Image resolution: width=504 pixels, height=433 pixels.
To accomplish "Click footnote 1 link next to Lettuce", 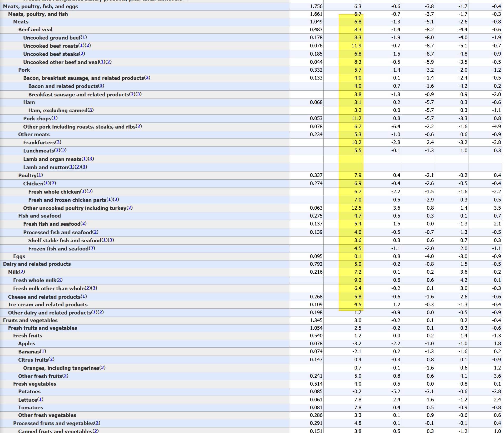I will pos(40,400).
